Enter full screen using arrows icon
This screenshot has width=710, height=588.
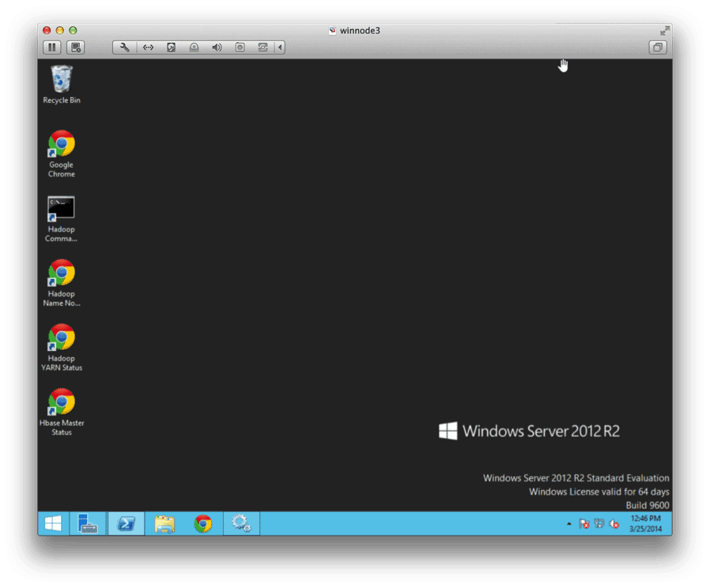pos(664,31)
